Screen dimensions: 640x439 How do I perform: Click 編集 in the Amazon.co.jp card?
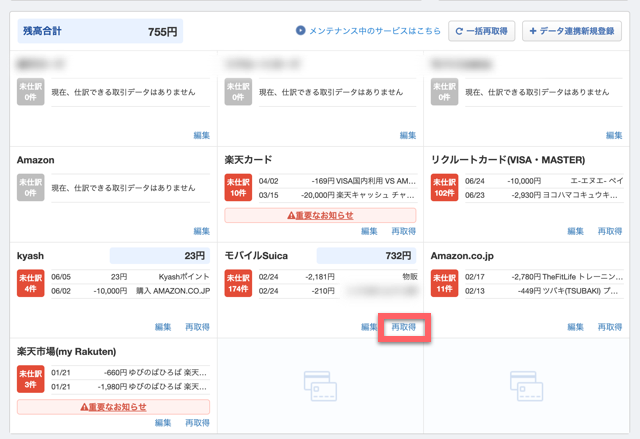576,327
